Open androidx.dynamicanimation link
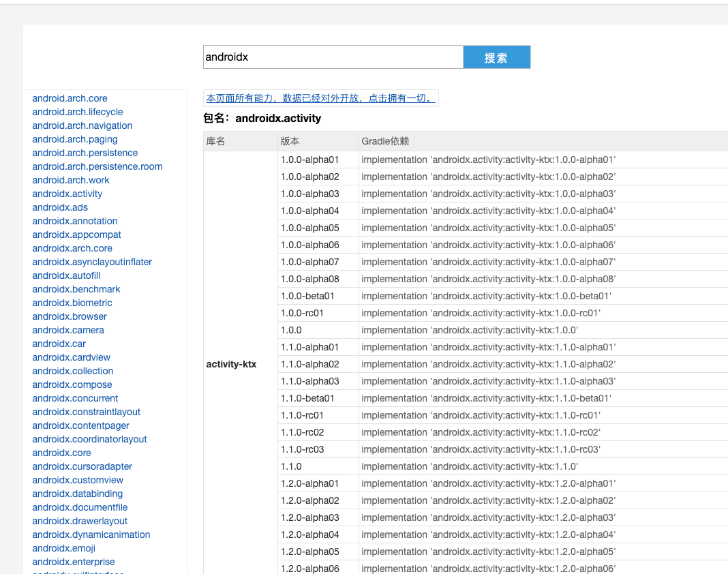 pos(91,534)
